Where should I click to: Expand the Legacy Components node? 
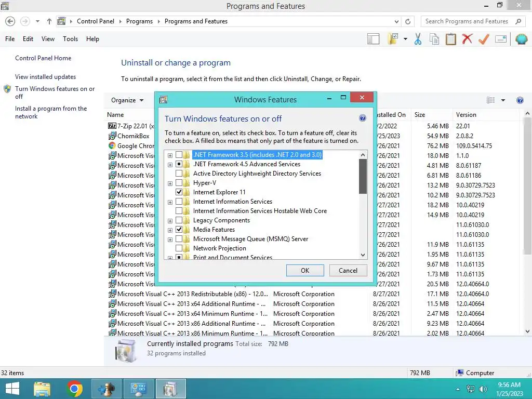pyautogui.click(x=170, y=221)
